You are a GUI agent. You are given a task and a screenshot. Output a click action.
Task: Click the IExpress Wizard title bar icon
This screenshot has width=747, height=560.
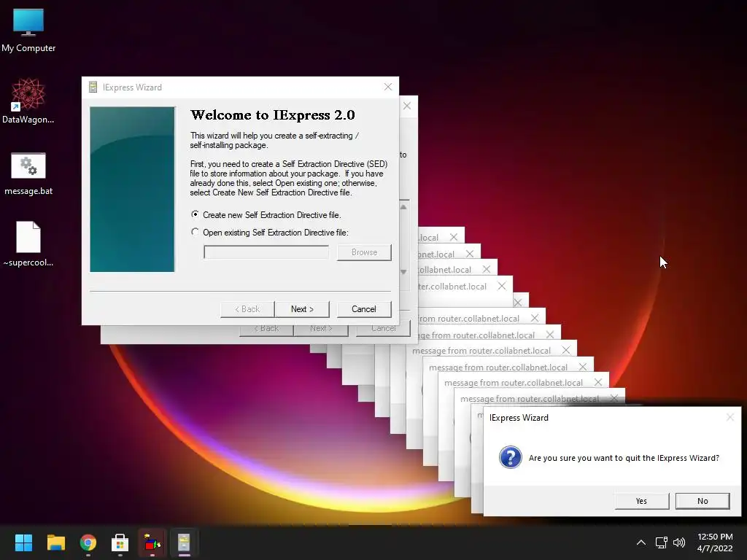93,87
